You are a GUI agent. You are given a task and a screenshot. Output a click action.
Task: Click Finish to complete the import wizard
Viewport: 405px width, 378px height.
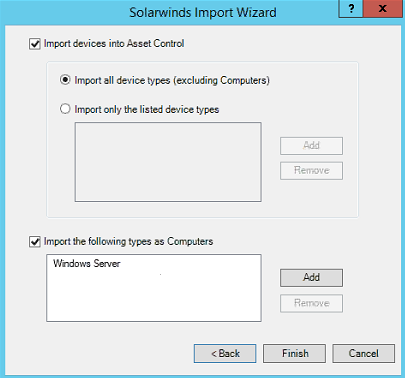[294, 353]
